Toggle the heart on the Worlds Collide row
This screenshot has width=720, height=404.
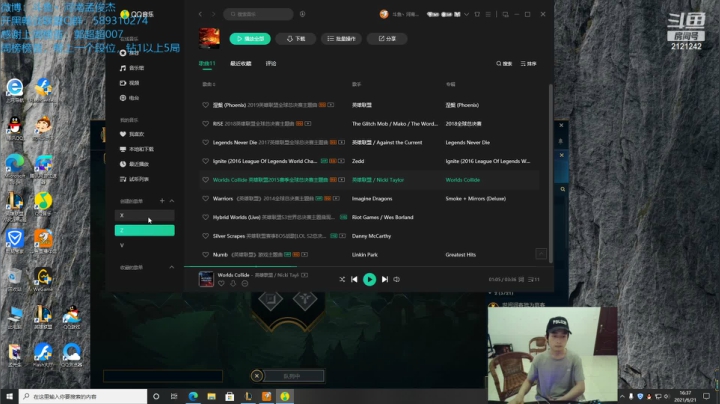tap(205, 180)
